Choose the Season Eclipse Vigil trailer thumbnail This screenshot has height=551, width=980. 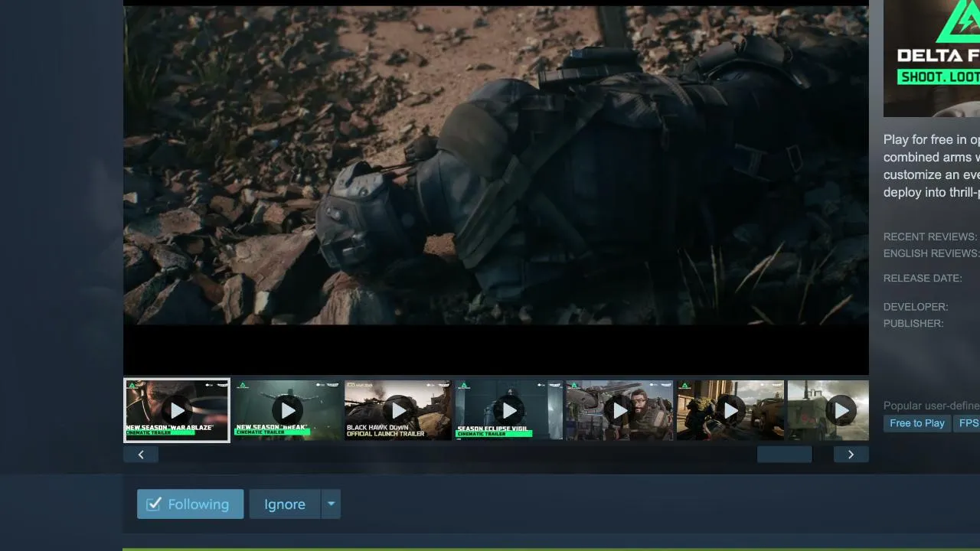point(509,410)
